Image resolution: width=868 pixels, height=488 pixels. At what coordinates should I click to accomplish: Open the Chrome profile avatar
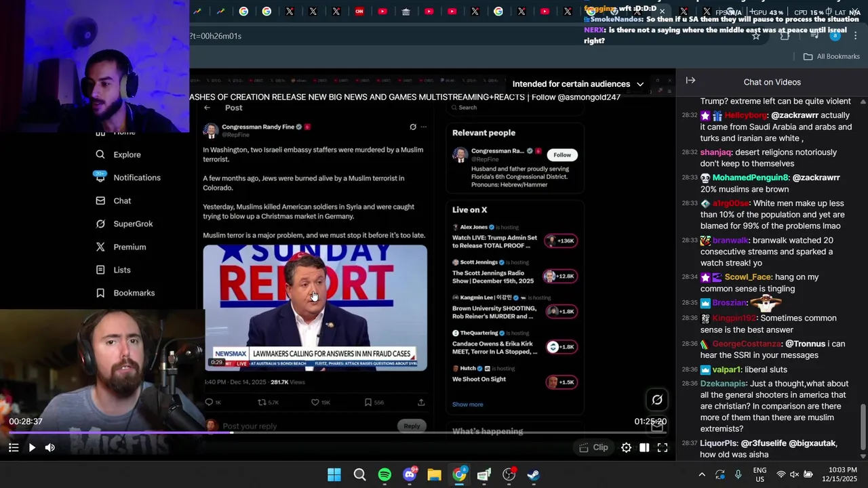(x=835, y=36)
